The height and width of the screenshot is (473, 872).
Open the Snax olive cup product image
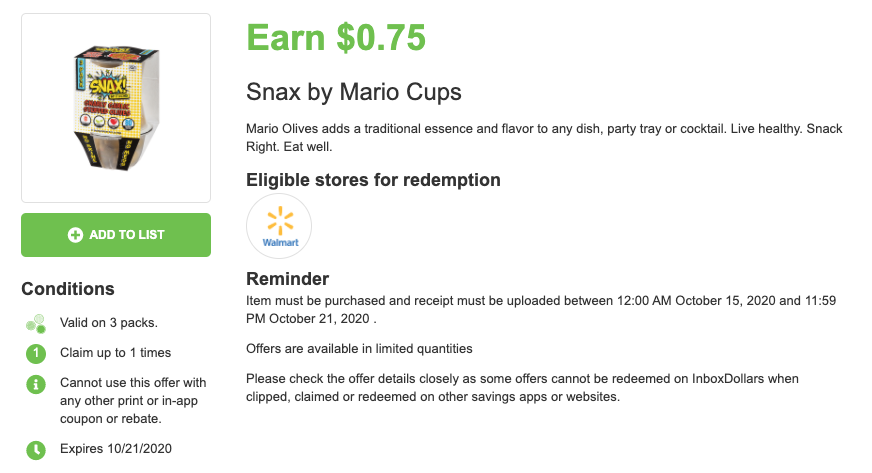tap(116, 108)
